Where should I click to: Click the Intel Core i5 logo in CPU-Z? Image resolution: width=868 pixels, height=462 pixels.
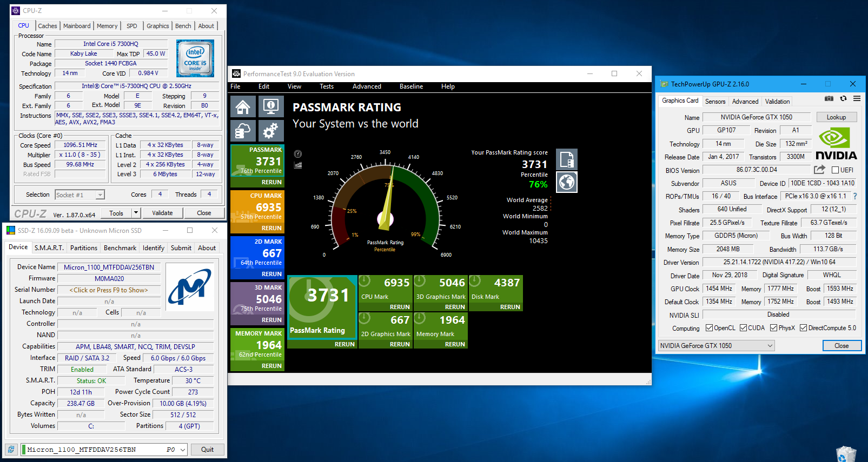[195, 58]
